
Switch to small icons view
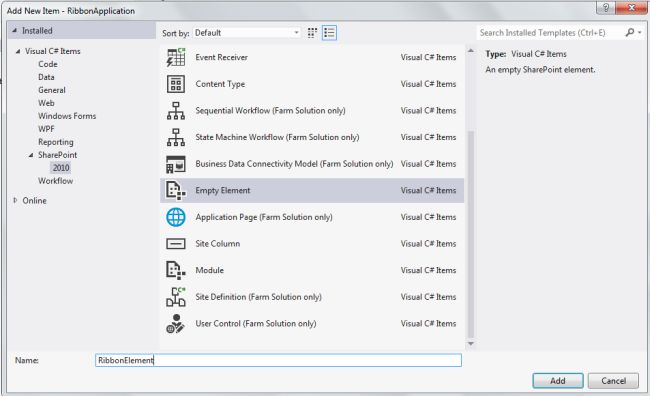pos(312,33)
